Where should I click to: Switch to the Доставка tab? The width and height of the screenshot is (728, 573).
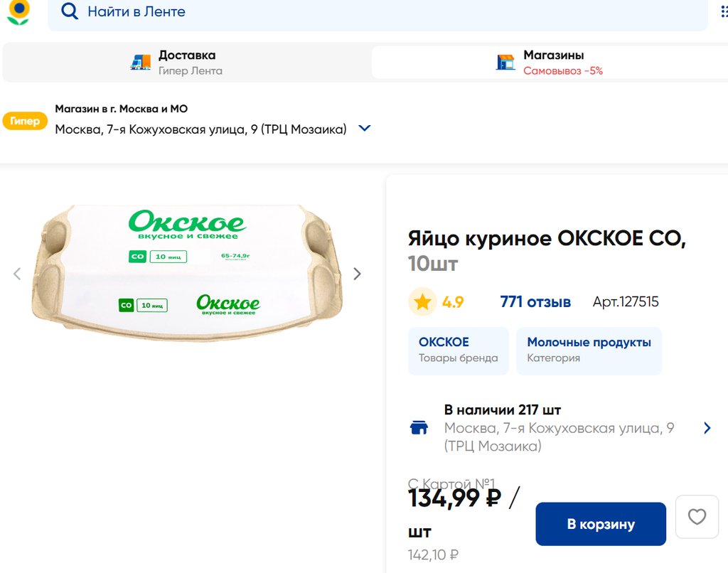(x=186, y=63)
